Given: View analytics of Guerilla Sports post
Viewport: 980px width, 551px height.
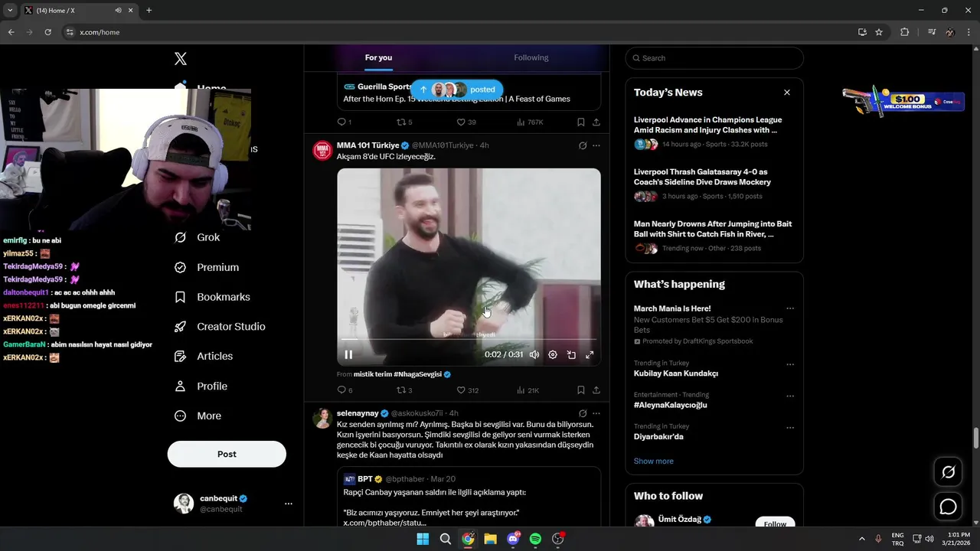Looking at the screenshot, I should pyautogui.click(x=530, y=122).
